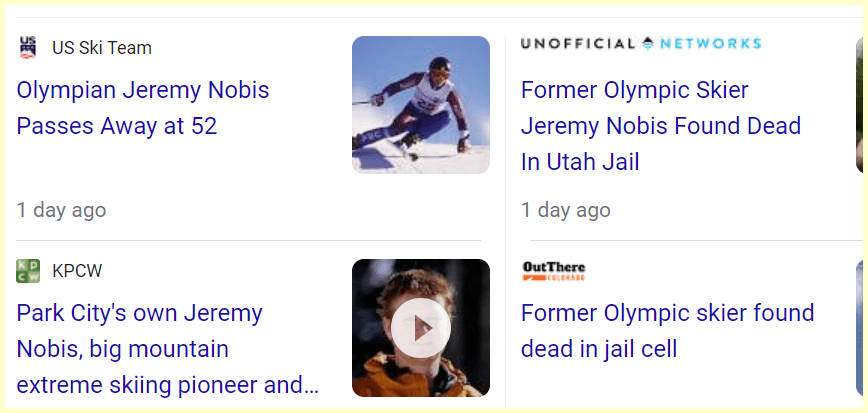
Task: Click the ski racer thumbnail image
Action: tap(421, 105)
